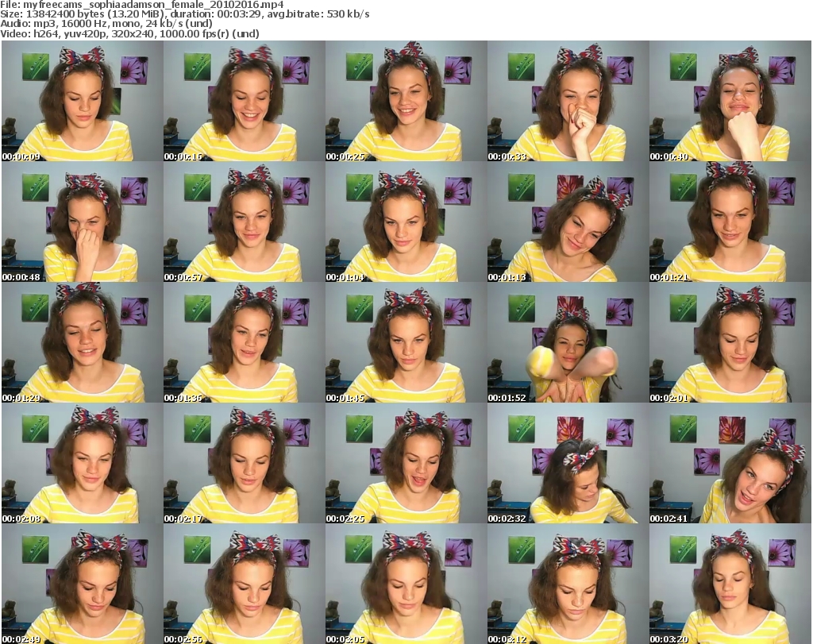Viewport: 813px width, 644px height.
Task: Select the thumbnail frame stamped 00:01:52
Action: pos(568,343)
